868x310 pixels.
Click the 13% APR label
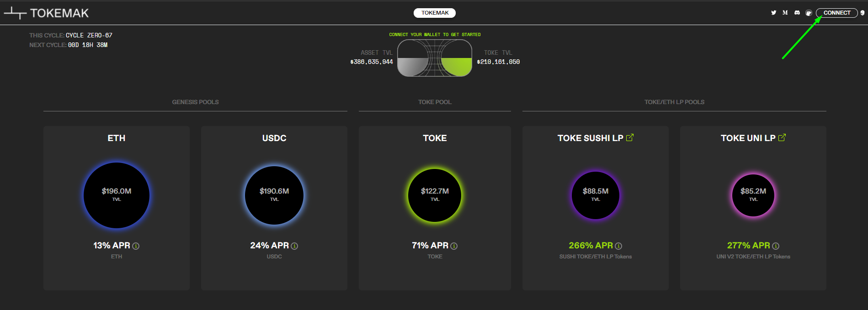(x=112, y=246)
